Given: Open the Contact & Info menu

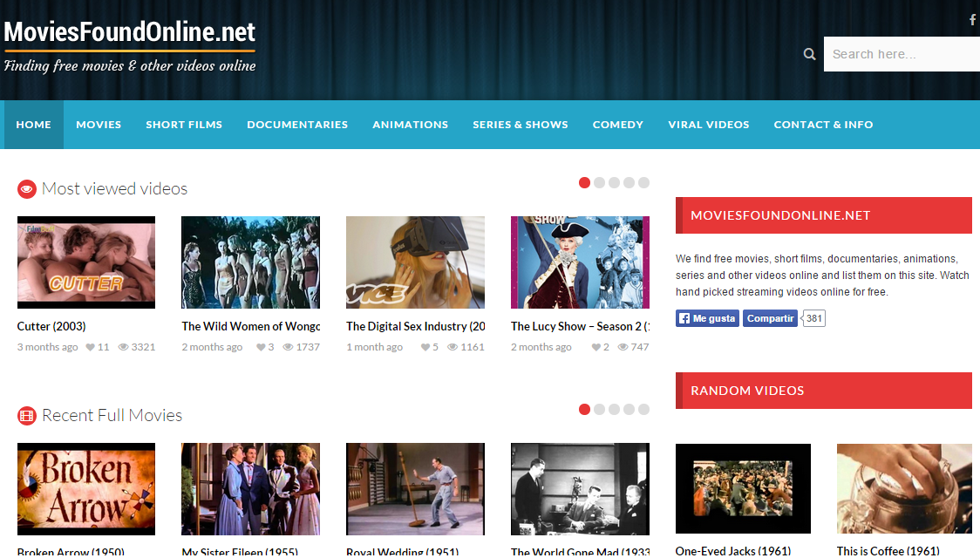Looking at the screenshot, I should (823, 125).
